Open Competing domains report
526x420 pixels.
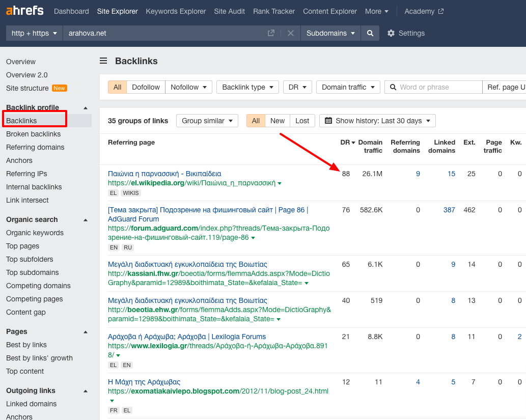click(38, 286)
